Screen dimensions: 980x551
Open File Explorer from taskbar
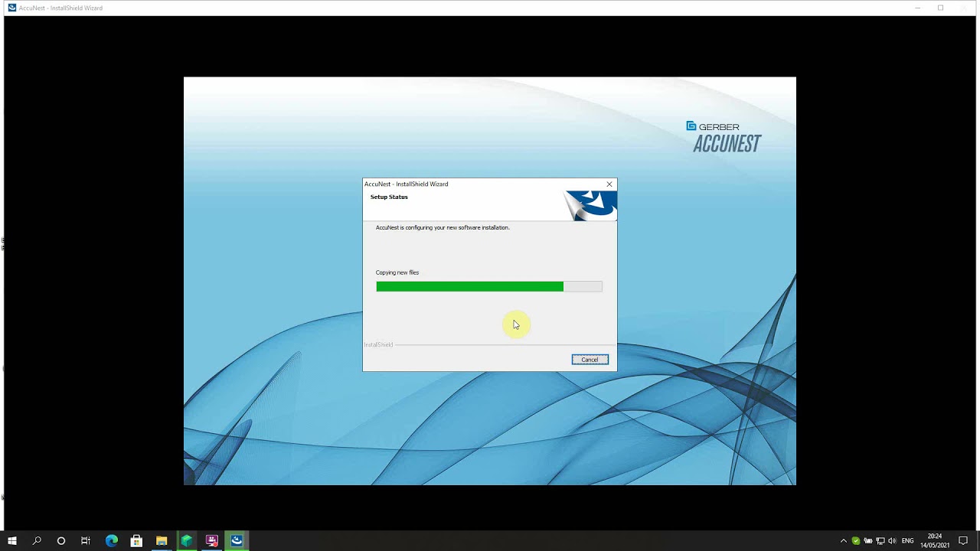point(162,541)
